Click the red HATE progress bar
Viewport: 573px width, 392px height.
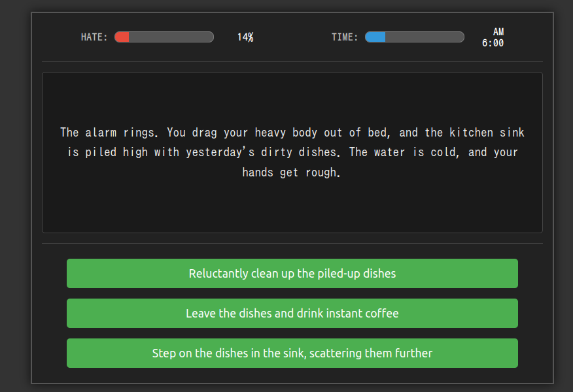(x=164, y=37)
